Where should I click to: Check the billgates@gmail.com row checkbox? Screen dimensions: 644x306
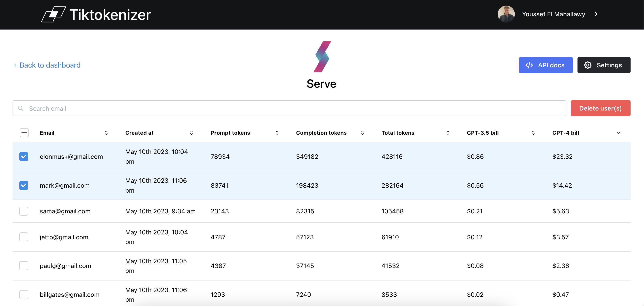[24, 295]
